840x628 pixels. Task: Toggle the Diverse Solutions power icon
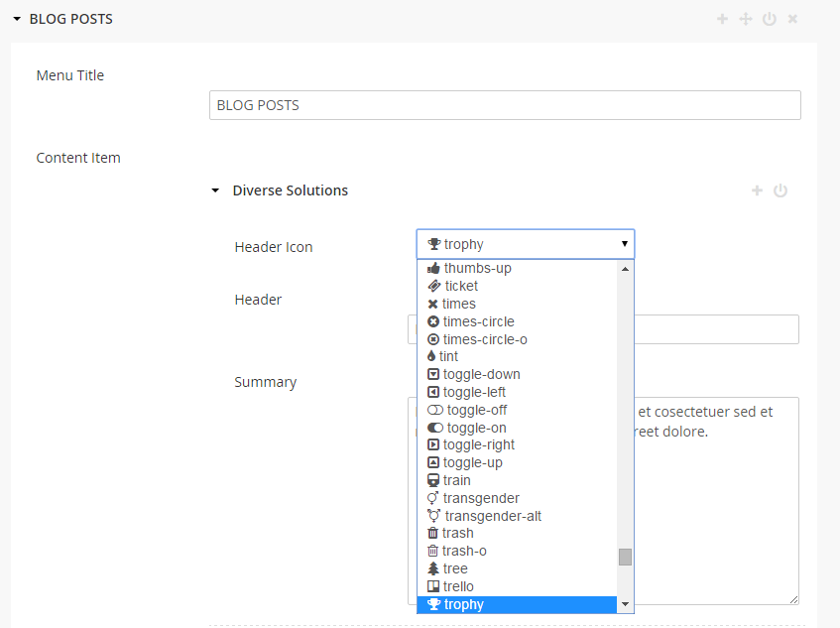coord(780,190)
